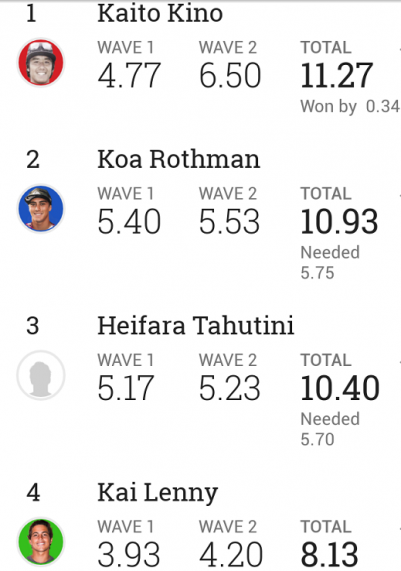Image resolution: width=401 pixels, height=571 pixels.
Task: Select the Koa Rothman name
Action: (x=178, y=159)
